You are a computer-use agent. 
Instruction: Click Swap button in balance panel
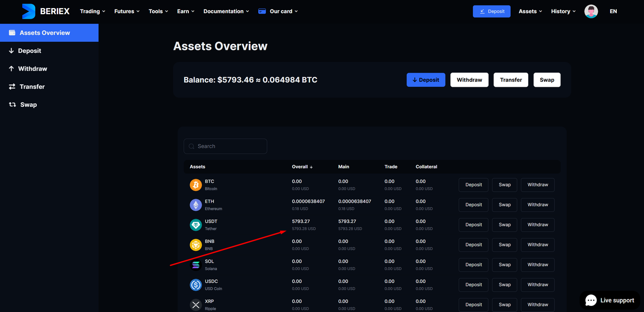(x=547, y=80)
